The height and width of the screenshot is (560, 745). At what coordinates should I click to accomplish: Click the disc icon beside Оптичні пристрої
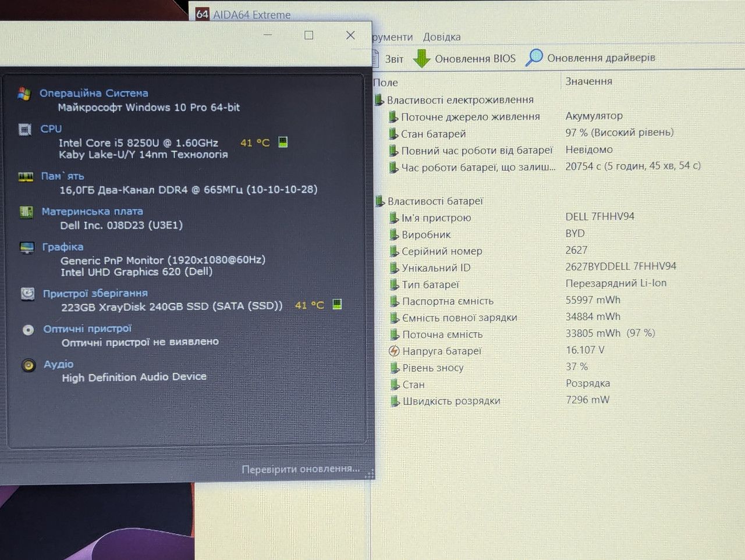28,330
